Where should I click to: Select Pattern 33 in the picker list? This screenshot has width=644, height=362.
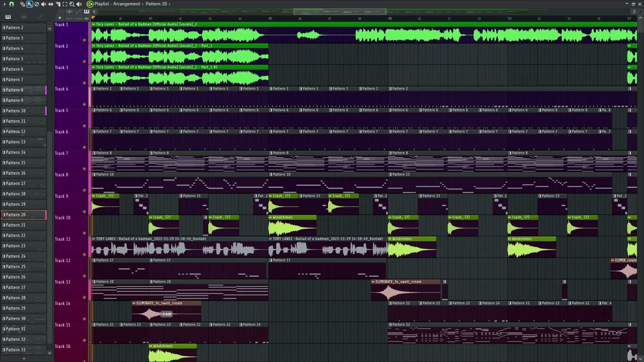(23, 350)
